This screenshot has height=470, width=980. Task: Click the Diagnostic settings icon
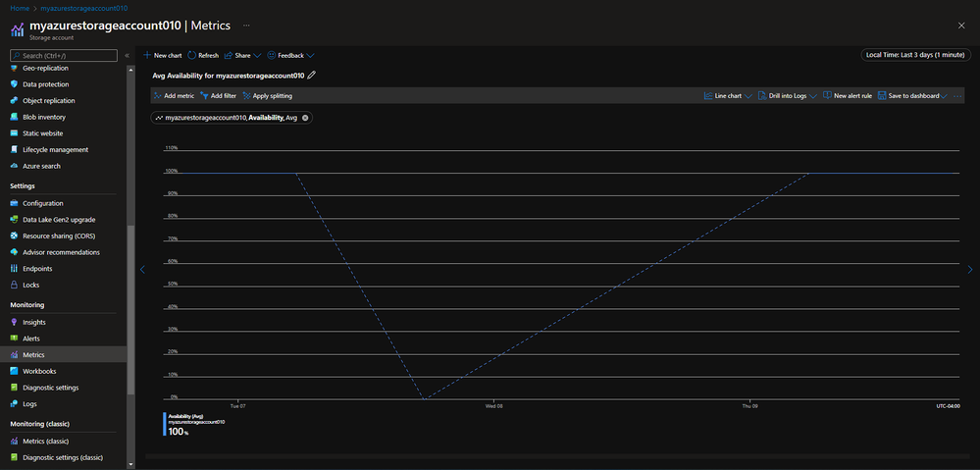coord(15,387)
